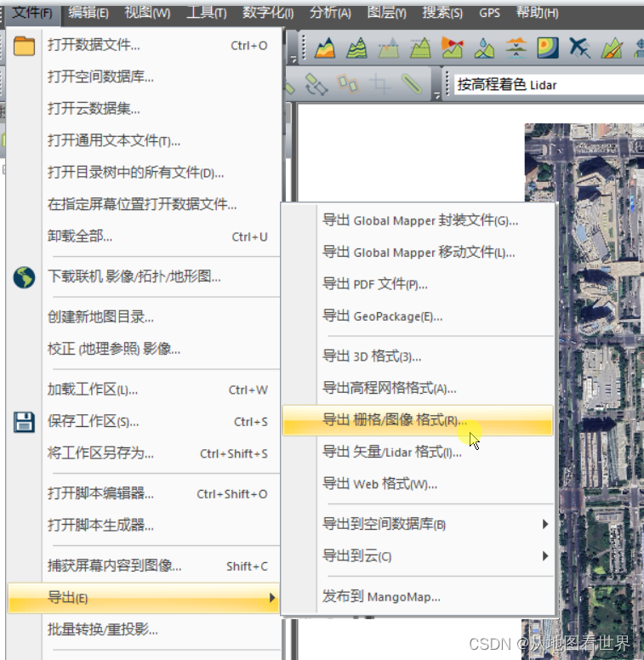Select 将工作区另存为...
This screenshot has height=660, width=644.
point(143,453)
